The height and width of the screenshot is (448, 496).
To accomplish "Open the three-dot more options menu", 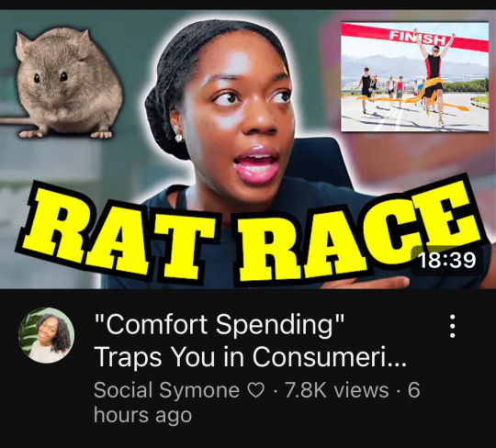I will 453,326.
